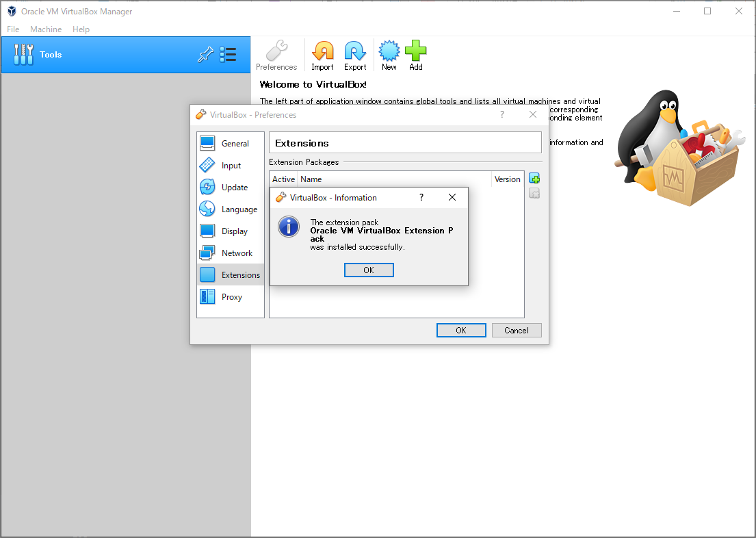
Task: Click the Import appliance toolbar button
Action: (x=322, y=55)
